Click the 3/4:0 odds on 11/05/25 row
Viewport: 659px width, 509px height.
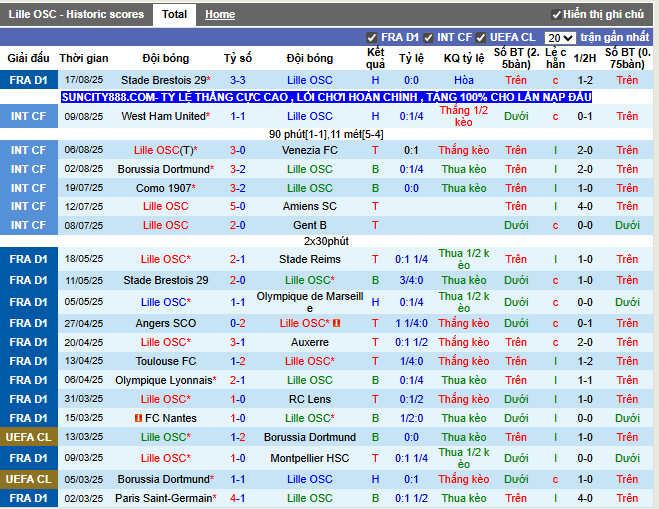pyautogui.click(x=411, y=280)
